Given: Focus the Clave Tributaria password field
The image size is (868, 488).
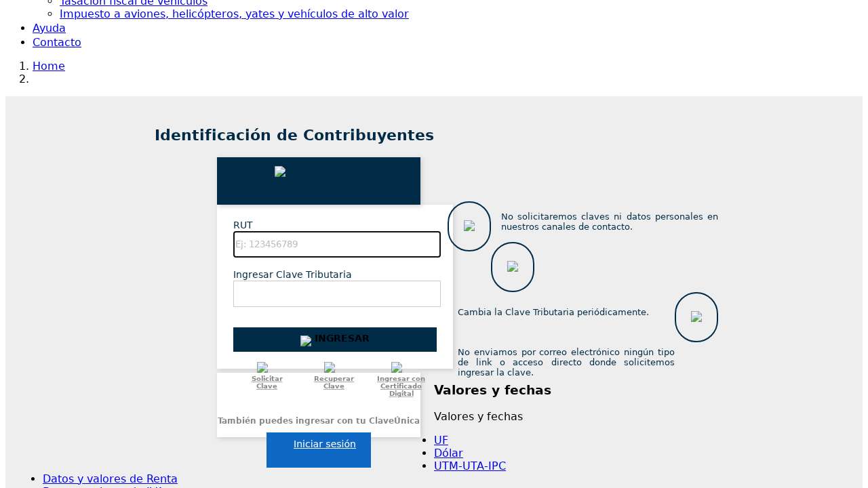Looking at the screenshot, I should pos(337,294).
